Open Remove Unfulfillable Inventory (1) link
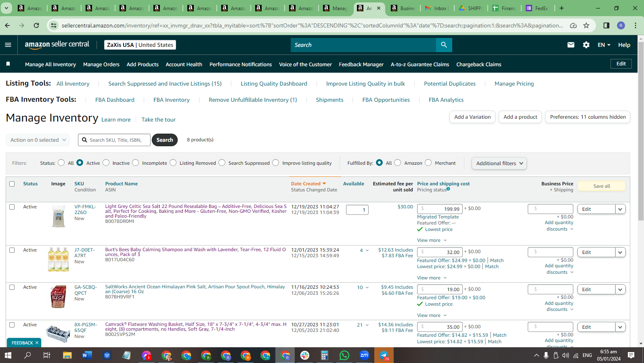 point(253,100)
